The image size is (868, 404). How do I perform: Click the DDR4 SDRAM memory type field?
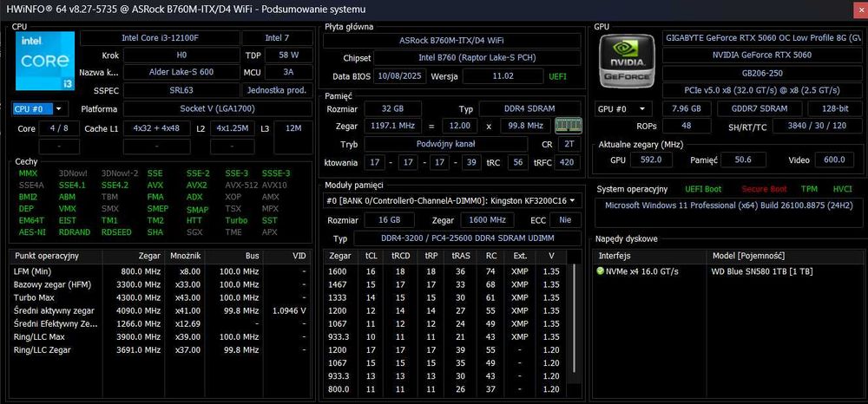coord(529,109)
